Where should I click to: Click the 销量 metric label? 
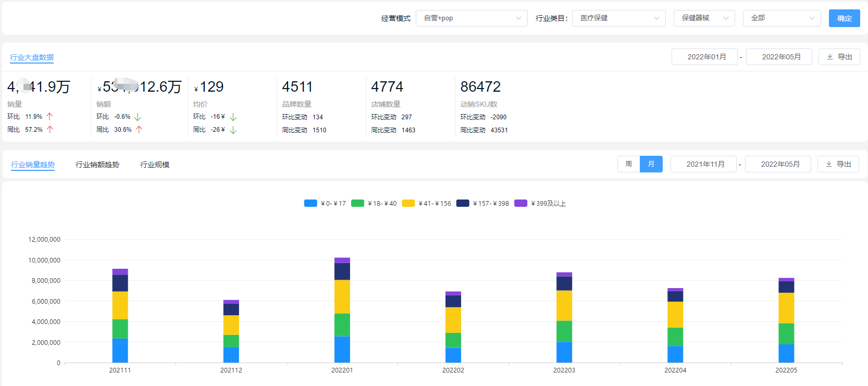15,104
